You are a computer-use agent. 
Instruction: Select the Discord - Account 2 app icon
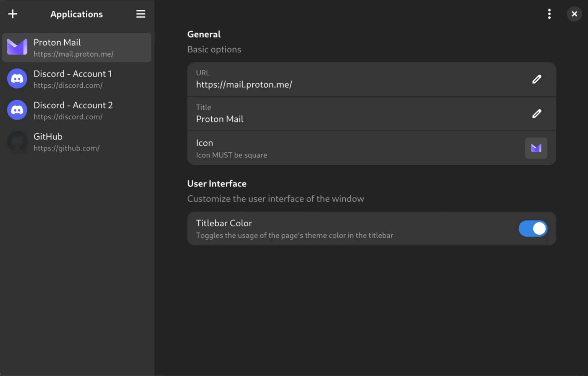[17, 110]
